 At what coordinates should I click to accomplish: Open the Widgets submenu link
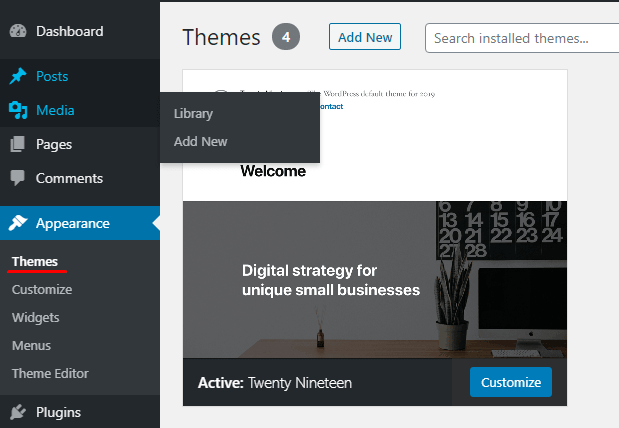click(x=36, y=317)
